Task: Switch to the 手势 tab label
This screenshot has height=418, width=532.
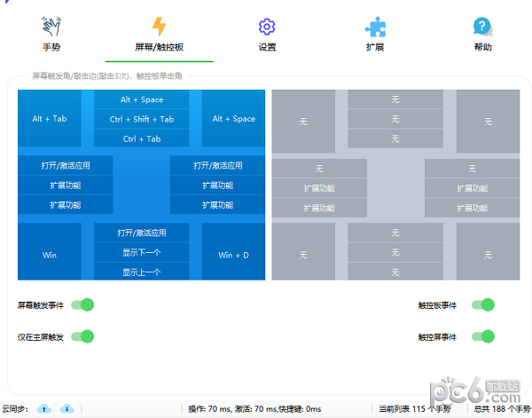Action: coord(51,47)
